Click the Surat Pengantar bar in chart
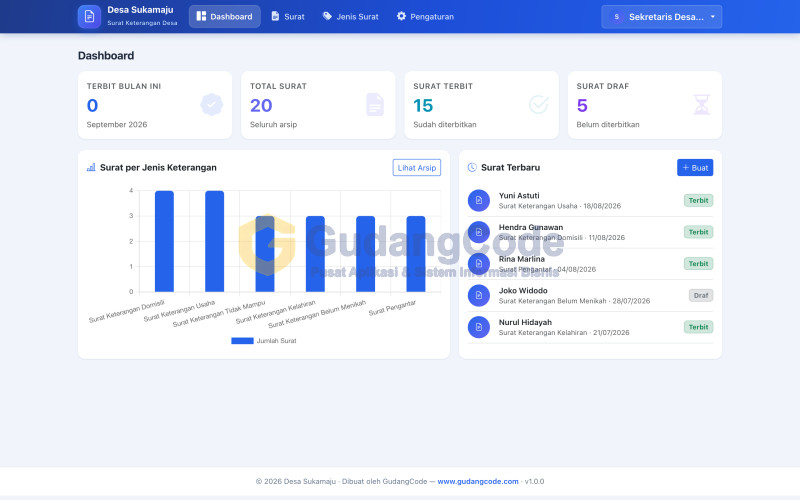Screen dimensions: 800x500 (x=416, y=254)
